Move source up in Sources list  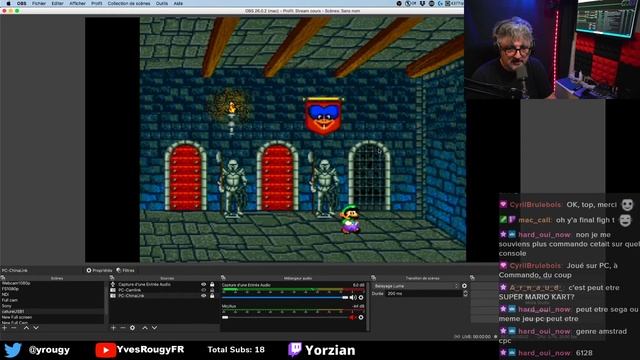point(144,328)
